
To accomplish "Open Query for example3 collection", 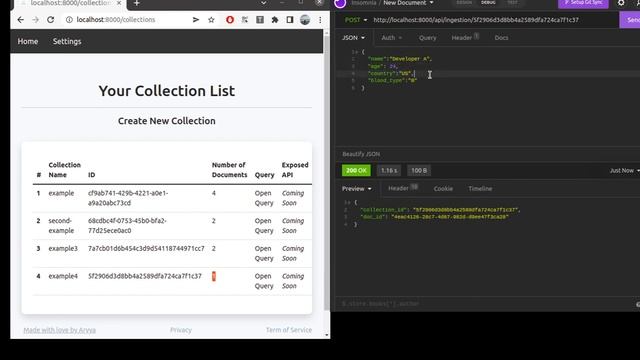I will click(x=264, y=253).
